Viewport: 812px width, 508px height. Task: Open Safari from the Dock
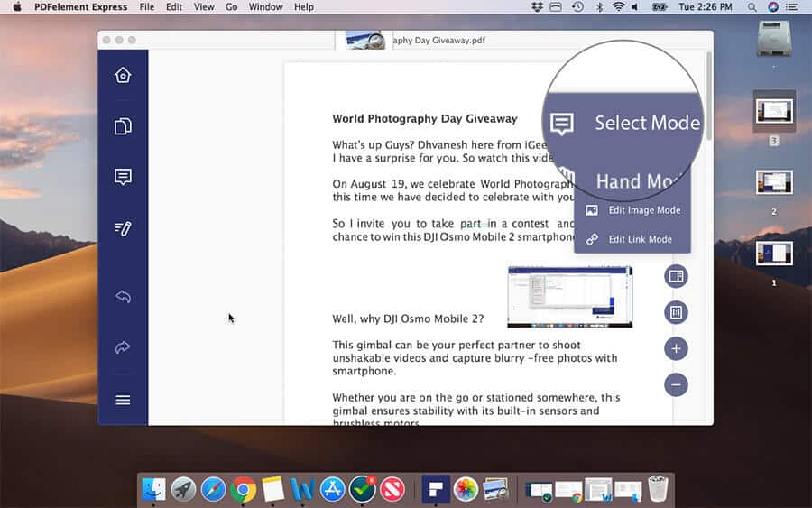click(x=213, y=489)
